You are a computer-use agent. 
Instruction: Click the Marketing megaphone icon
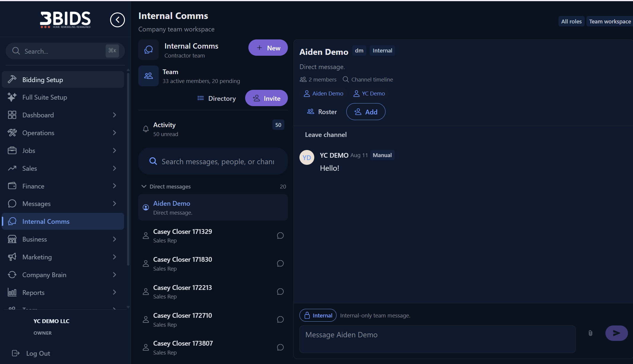(12, 257)
